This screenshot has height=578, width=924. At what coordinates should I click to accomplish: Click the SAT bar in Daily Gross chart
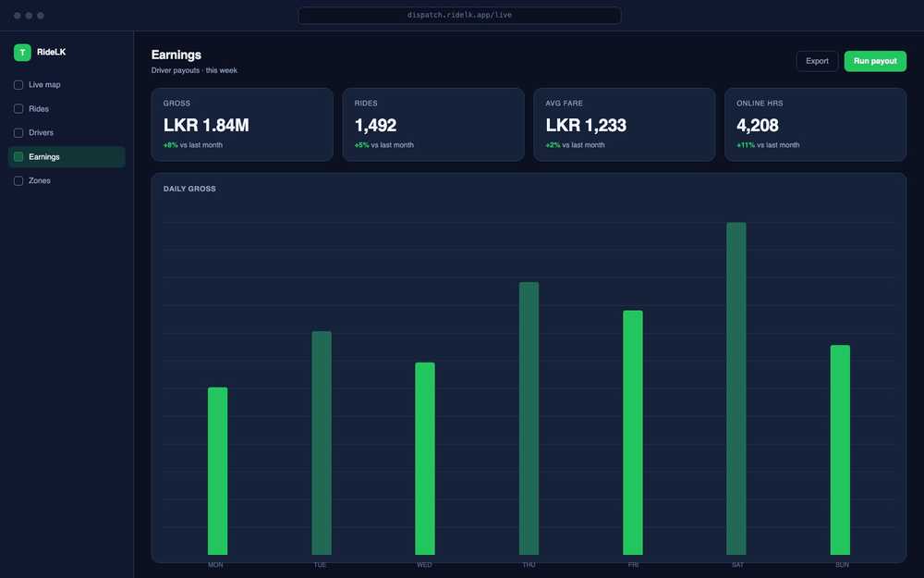click(736, 388)
